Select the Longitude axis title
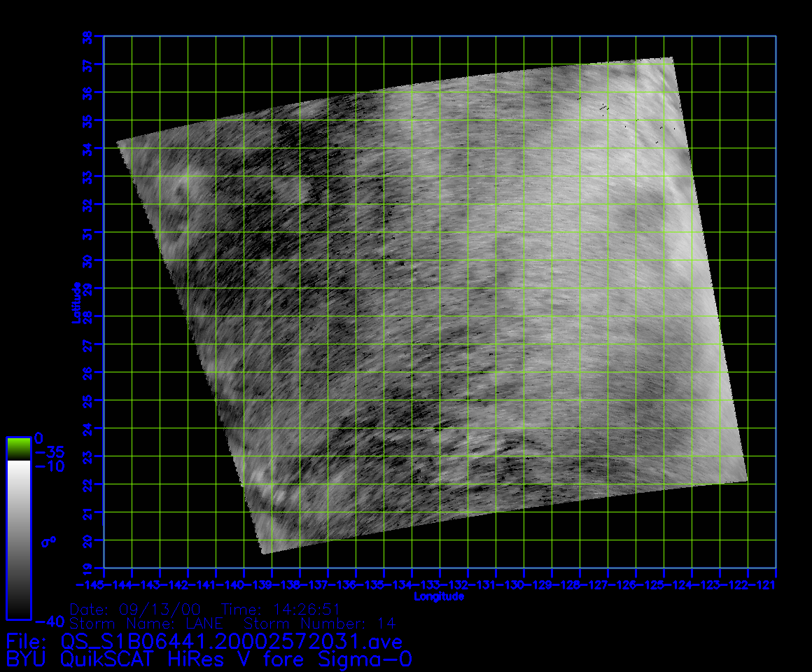Viewport: 812px width, 672px height. pos(438,596)
